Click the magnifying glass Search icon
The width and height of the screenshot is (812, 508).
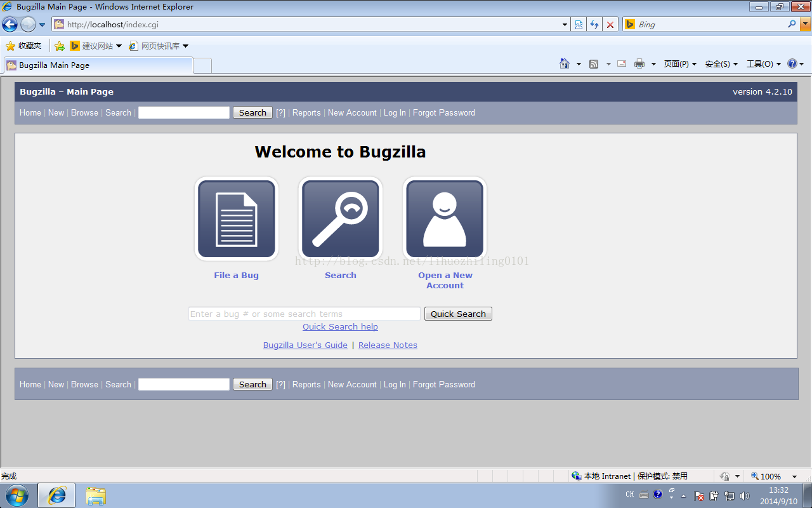click(x=340, y=219)
